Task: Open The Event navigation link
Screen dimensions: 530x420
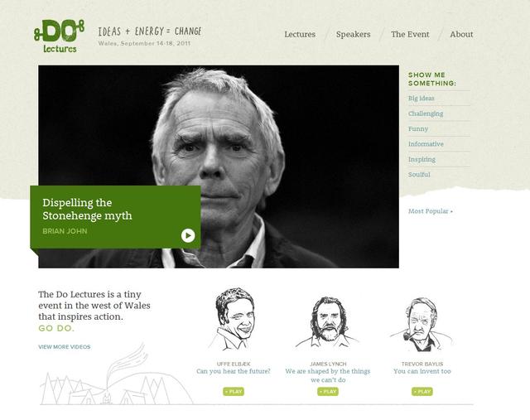Action: [410, 34]
